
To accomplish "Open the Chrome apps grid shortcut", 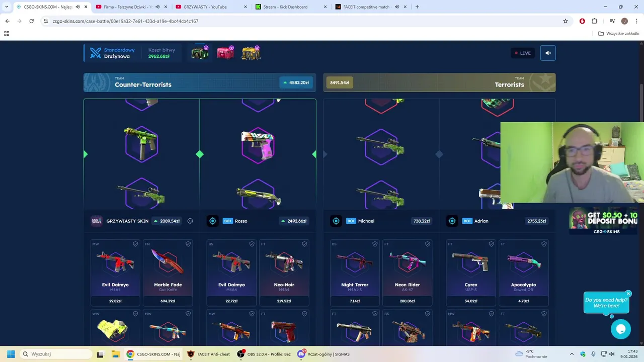I will pyautogui.click(x=7, y=34).
